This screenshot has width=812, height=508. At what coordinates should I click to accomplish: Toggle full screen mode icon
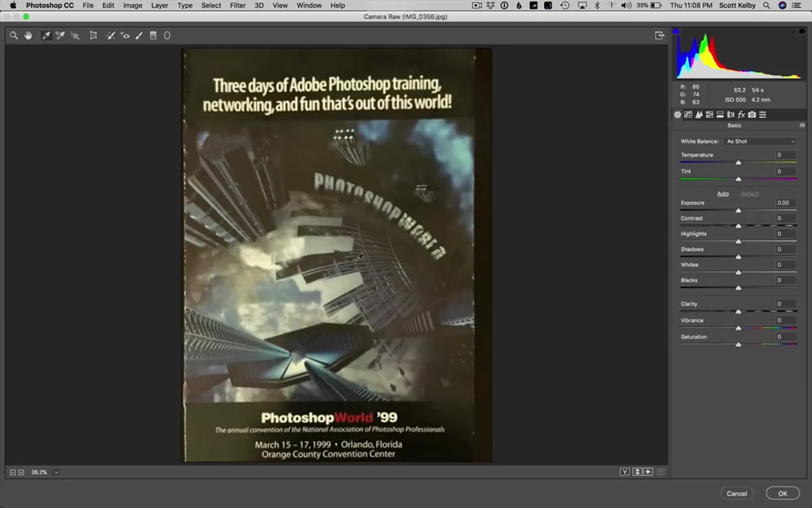click(660, 35)
